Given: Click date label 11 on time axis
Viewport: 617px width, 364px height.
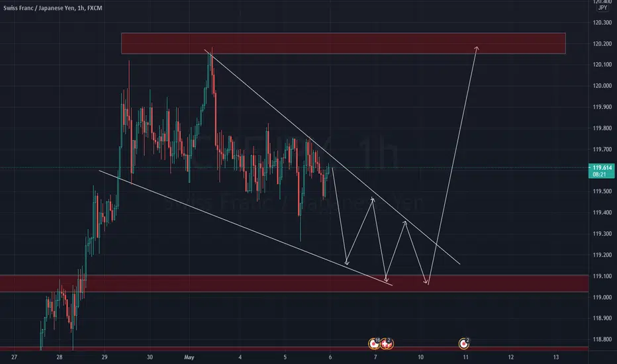Looking at the screenshot, I should tap(465, 357).
